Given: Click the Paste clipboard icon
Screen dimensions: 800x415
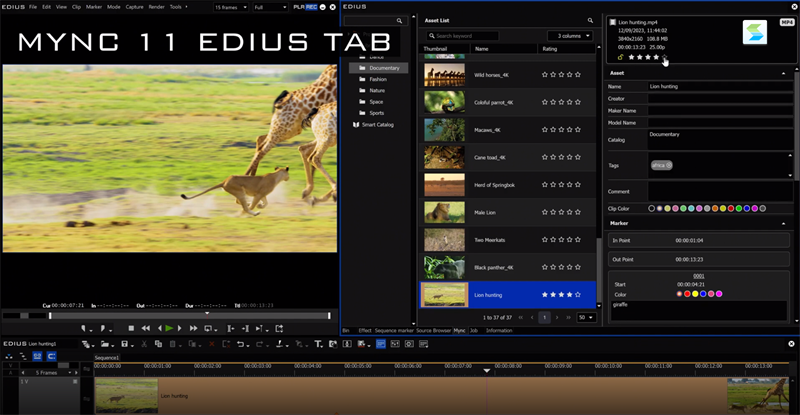Looking at the screenshot, I should click(172, 344).
